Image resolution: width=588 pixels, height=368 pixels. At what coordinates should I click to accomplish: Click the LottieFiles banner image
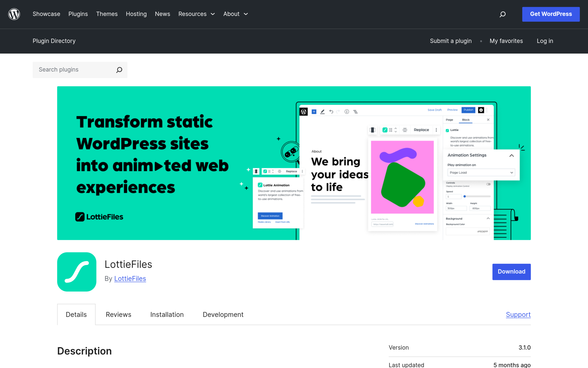pyautogui.click(x=294, y=163)
